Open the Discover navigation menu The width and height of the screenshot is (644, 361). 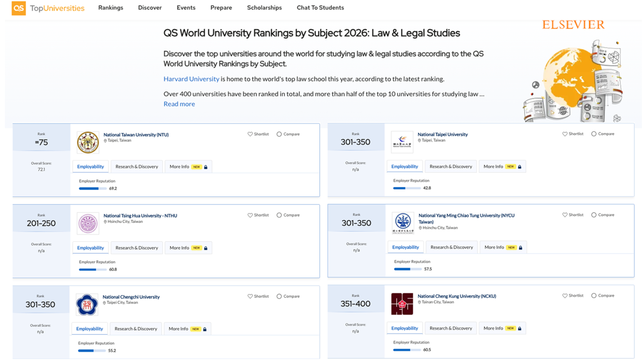click(150, 8)
